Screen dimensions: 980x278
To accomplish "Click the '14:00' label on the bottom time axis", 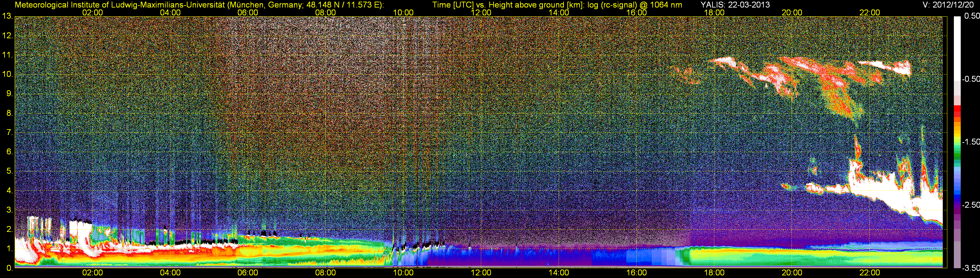I will click(x=559, y=273).
